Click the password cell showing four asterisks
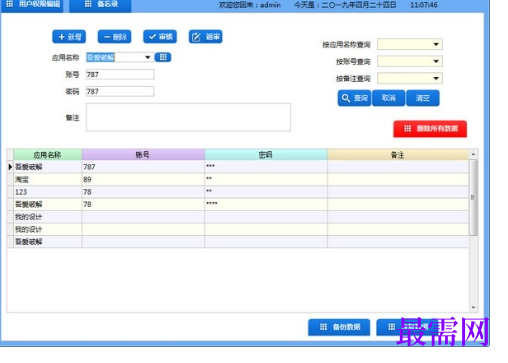 pyautogui.click(x=266, y=204)
